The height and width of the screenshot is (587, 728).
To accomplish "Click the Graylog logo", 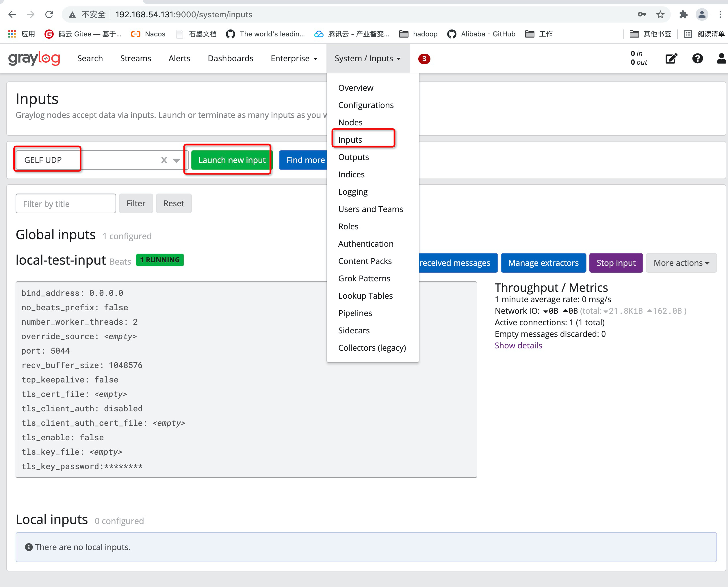I will click(34, 58).
